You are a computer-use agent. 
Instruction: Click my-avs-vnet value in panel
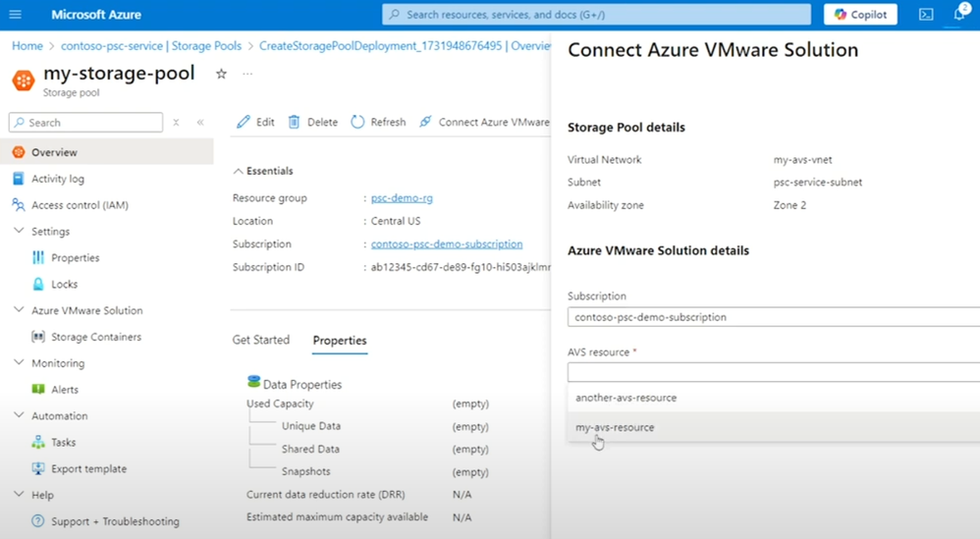pyautogui.click(x=802, y=160)
